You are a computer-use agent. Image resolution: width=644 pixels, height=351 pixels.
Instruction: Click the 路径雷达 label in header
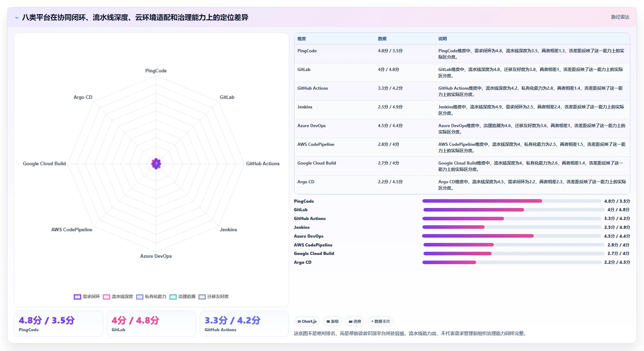click(620, 17)
